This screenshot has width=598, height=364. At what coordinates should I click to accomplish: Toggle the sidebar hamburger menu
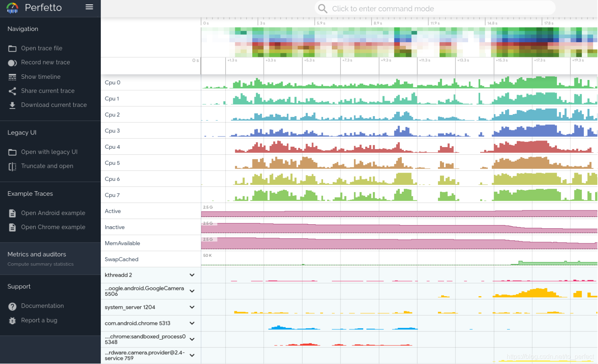pos(89,7)
